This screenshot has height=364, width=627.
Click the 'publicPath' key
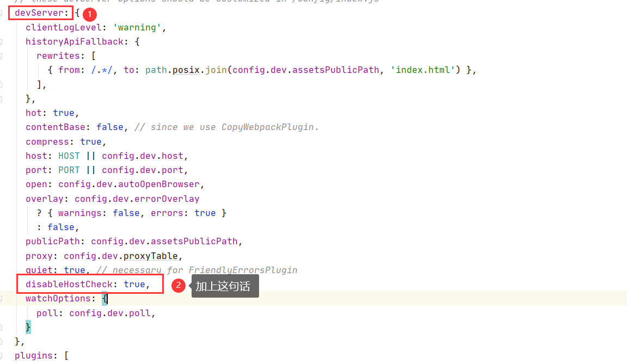tap(52, 242)
